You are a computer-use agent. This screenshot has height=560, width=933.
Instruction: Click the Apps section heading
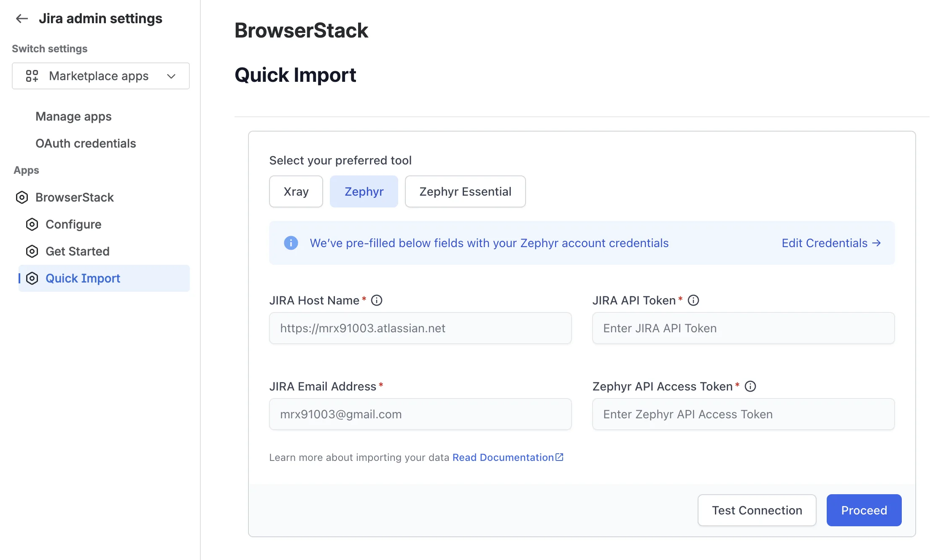click(x=26, y=170)
